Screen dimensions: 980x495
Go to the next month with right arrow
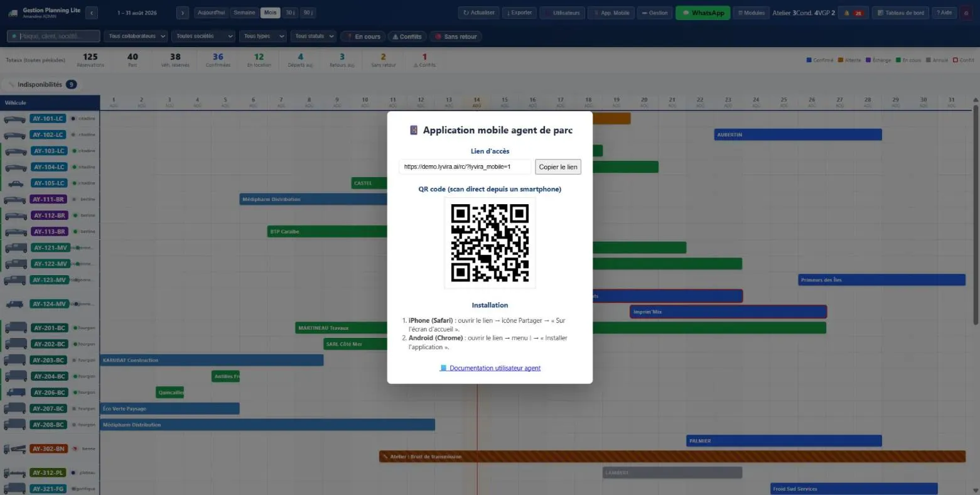coord(182,13)
